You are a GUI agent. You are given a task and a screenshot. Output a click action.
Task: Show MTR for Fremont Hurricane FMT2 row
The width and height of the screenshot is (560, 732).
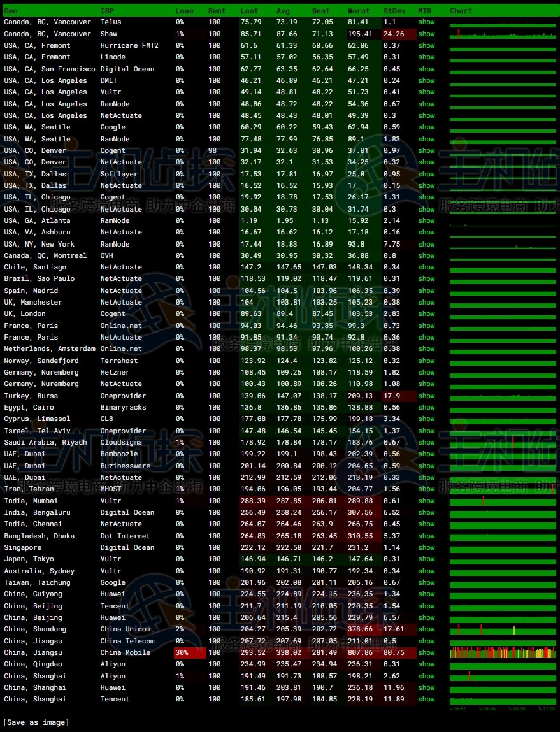click(x=426, y=45)
